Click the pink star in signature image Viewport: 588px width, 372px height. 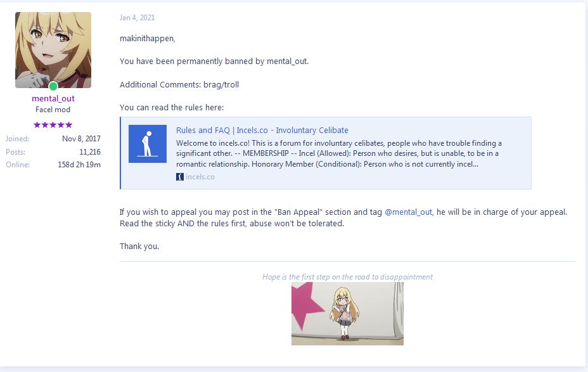click(x=307, y=305)
